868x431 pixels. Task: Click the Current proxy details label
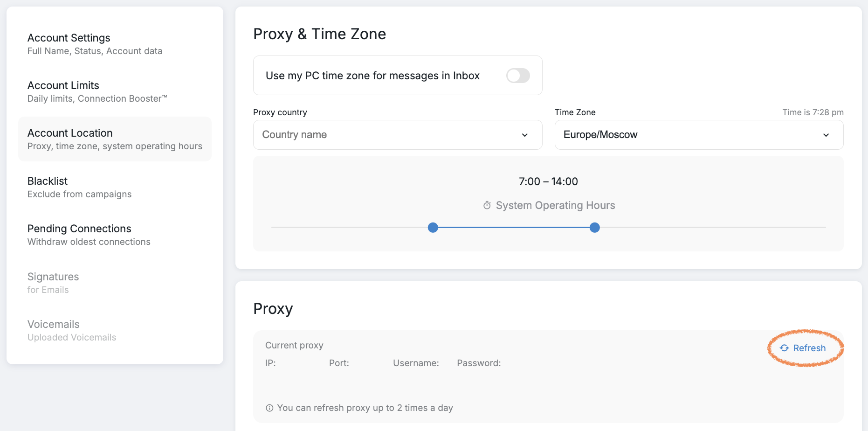[294, 345]
